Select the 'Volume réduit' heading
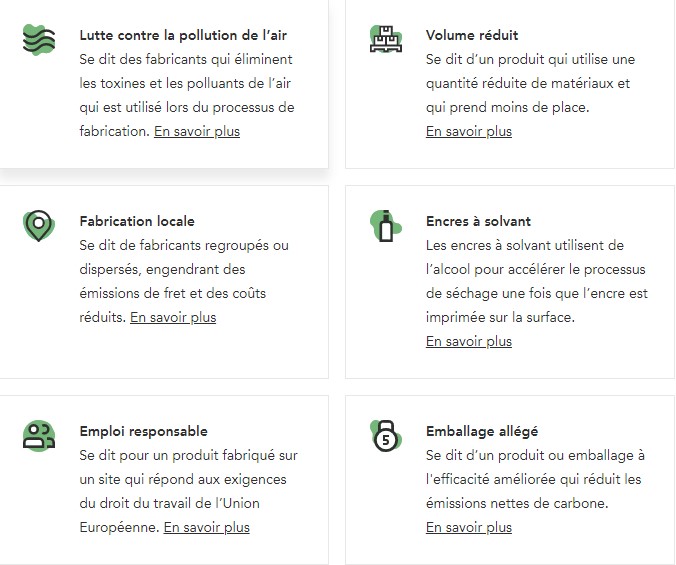The width and height of the screenshot is (676, 565). pos(471,35)
